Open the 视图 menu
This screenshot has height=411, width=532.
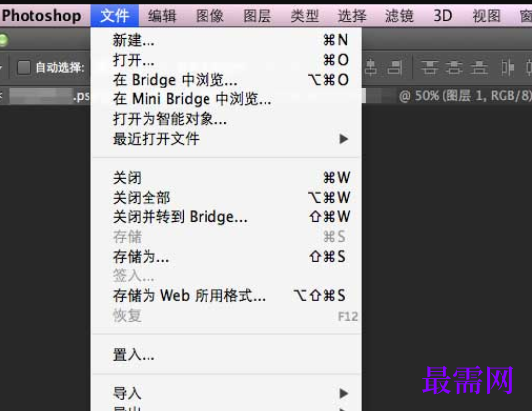click(x=486, y=16)
